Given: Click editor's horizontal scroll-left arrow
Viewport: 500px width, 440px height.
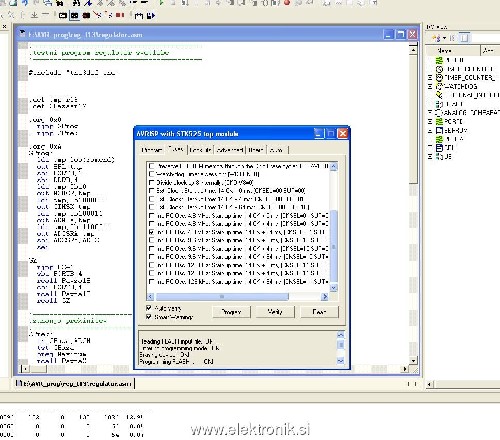Looking at the screenshot, I should click(x=25, y=369).
